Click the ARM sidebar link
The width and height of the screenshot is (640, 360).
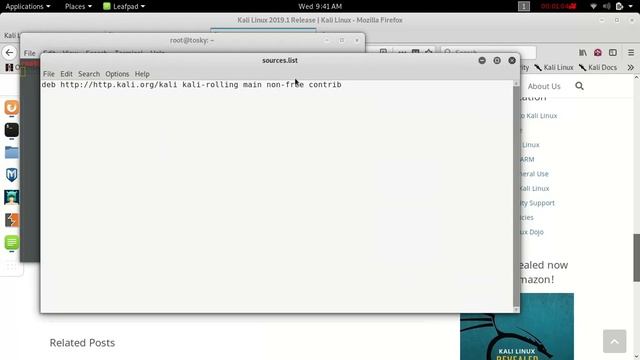[x=527, y=159]
